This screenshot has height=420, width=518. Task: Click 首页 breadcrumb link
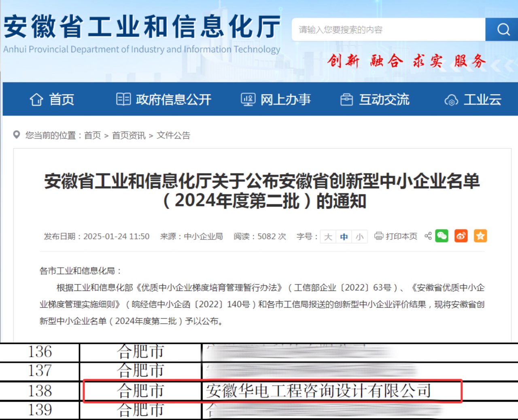[92, 136]
